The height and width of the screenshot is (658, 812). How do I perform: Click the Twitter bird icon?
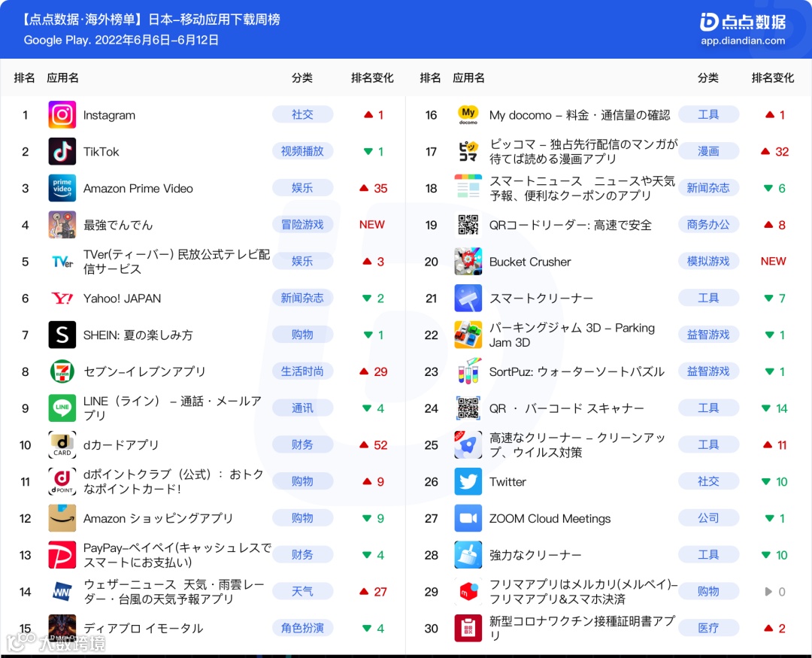(468, 482)
